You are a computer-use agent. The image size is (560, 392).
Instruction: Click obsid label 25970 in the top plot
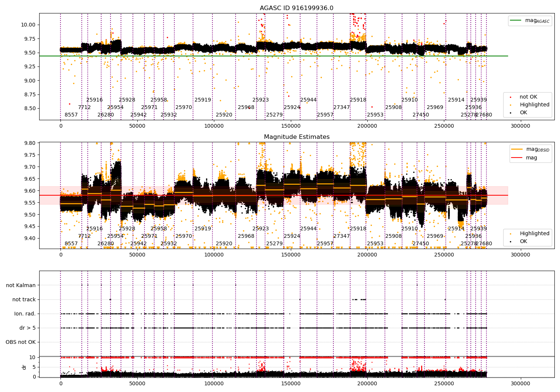[184, 107]
